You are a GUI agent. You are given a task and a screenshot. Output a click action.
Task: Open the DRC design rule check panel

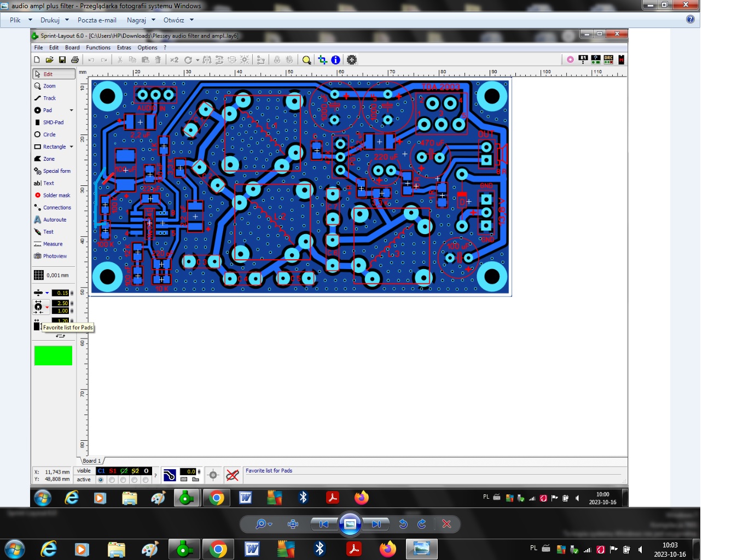608,60
